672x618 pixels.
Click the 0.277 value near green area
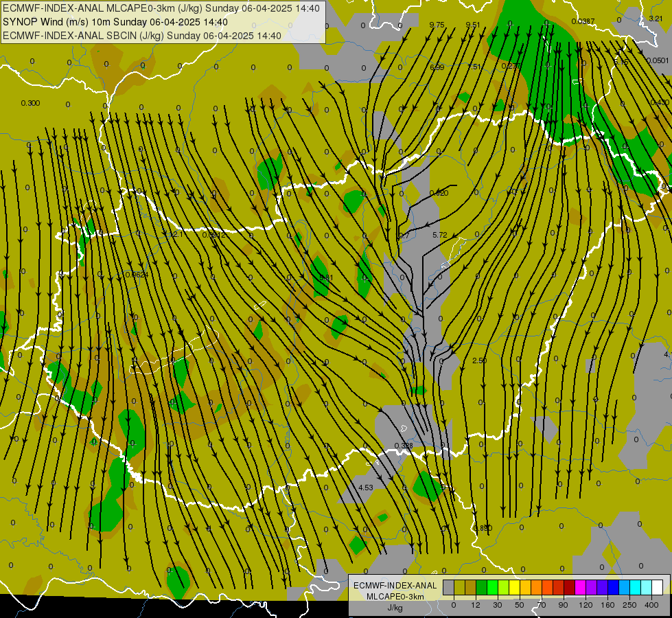tap(511, 66)
